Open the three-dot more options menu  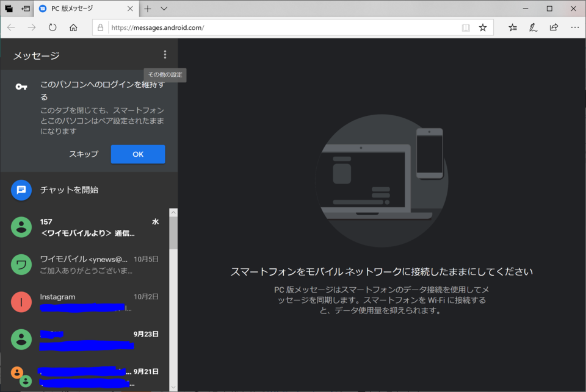pos(165,55)
